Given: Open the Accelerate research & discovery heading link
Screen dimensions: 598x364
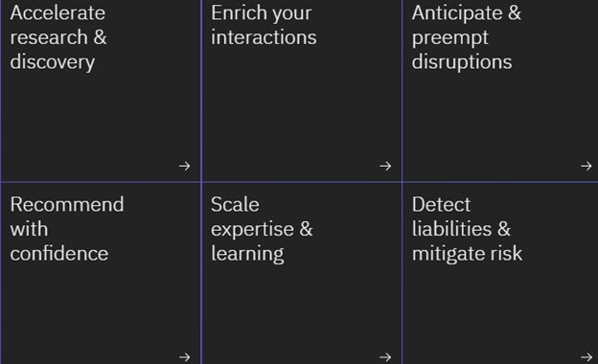Looking at the screenshot, I should pyautogui.click(x=58, y=37).
